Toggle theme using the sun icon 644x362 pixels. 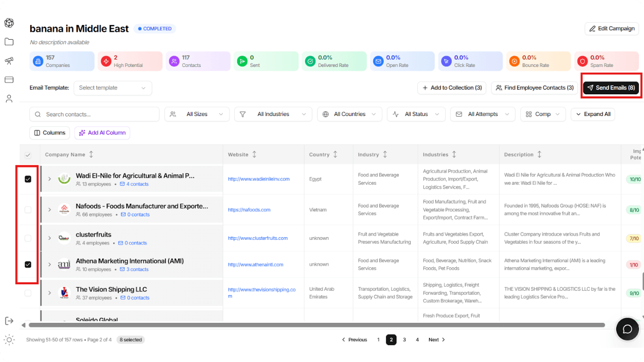click(x=9, y=339)
